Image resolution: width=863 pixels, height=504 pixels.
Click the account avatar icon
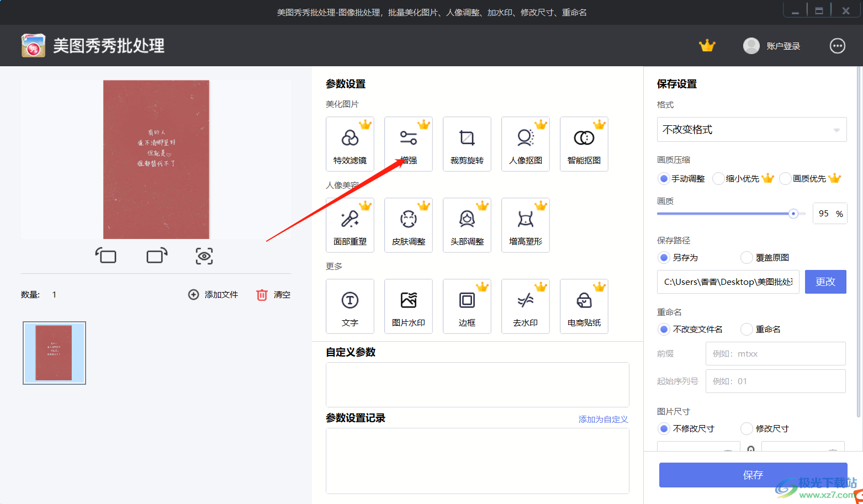(x=751, y=46)
